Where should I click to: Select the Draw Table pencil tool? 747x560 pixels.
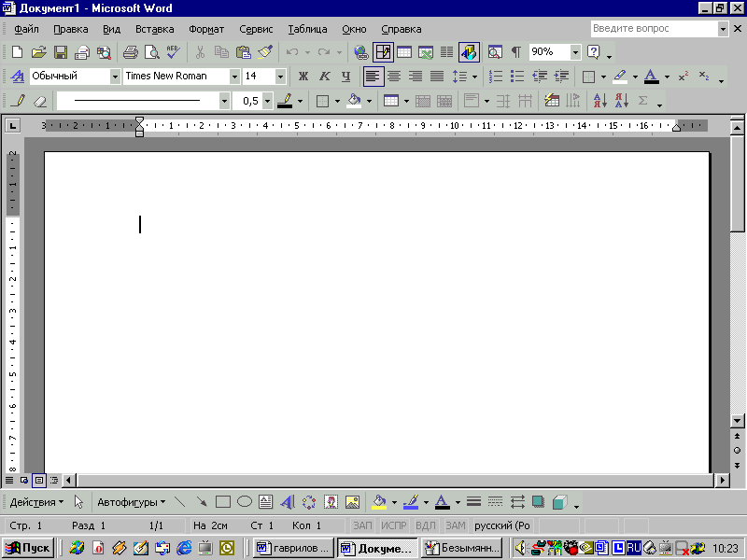pyautogui.click(x=18, y=101)
